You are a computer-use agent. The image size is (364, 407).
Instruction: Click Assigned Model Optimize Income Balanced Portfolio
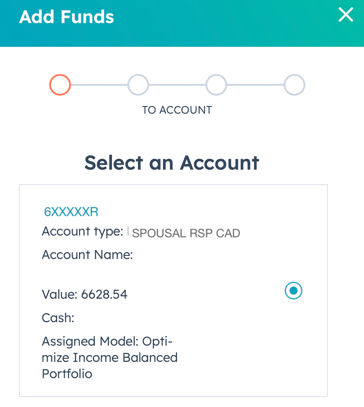click(110, 358)
